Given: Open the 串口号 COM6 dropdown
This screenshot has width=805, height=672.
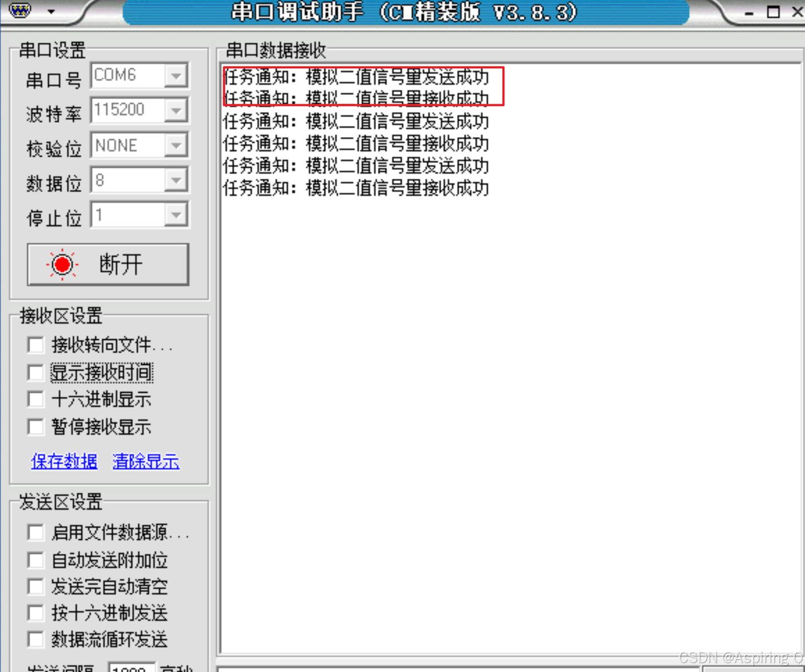Looking at the screenshot, I should tap(176, 76).
